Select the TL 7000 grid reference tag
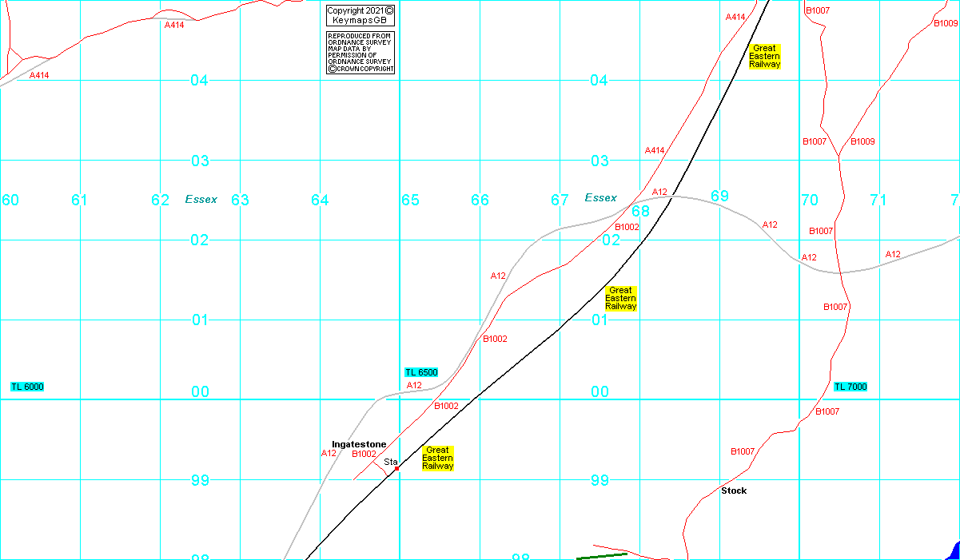The image size is (960, 560). [x=850, y=387]
